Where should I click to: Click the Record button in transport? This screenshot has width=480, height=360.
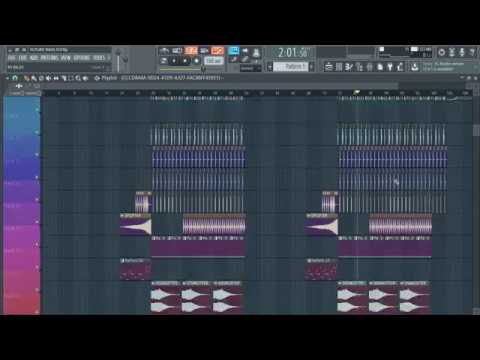coord(196,61)
